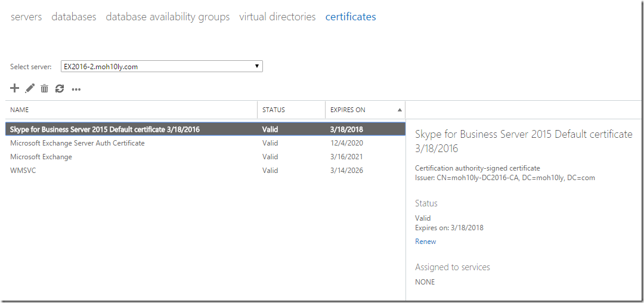The width and height of the screenshot is (644, 303).
Task: Switch to the databases tab
Action: click(x=74, y=17)
